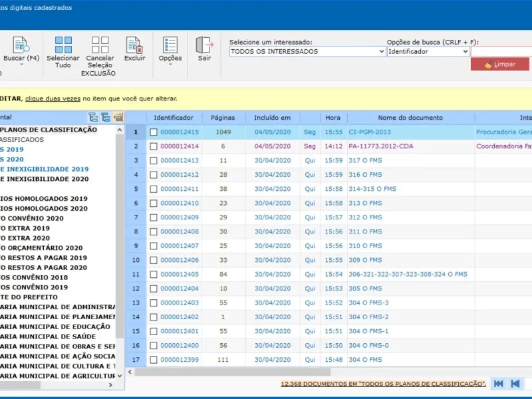Click the third orange icon in tree panel header

pyautogui.click(x=118, y=118)
